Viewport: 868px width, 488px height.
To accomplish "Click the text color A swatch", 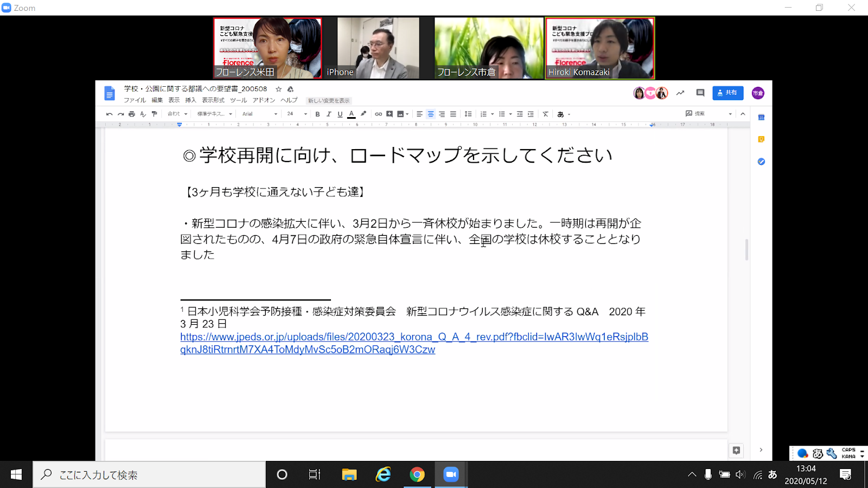I will pyautogui.click(x=352, y=114).
